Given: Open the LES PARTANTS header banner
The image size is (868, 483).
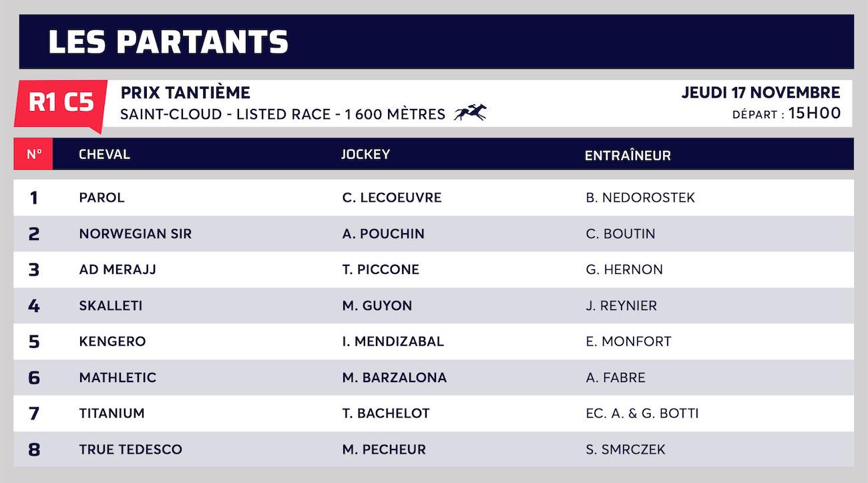Looking at the screenshot, I should (x=436, y=41).
